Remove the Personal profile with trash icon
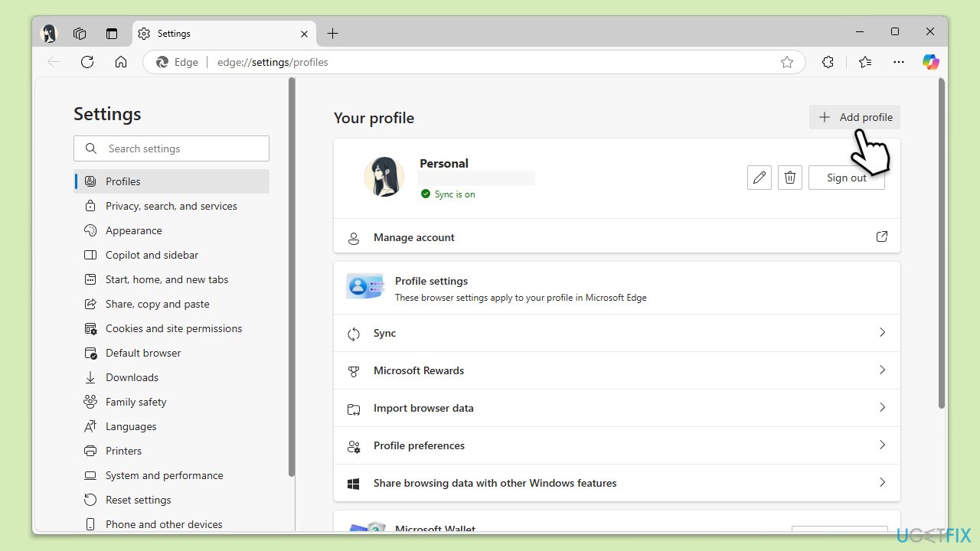The image size is (980, 551). coord(790,178)
